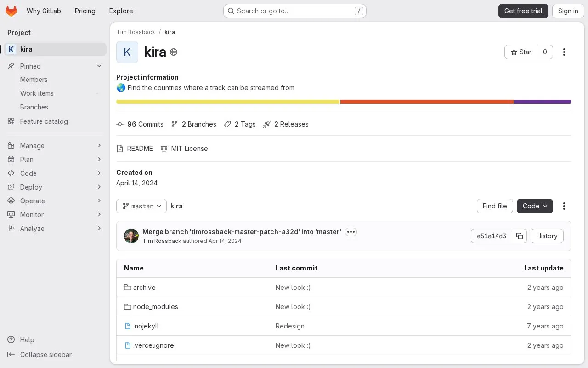Open the .vercelignore file

click(153, 345)
